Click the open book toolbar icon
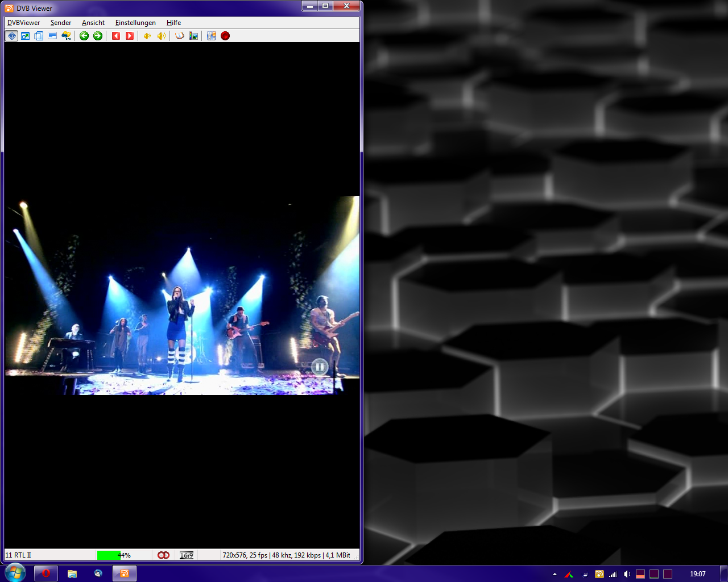This screenshot has width=728, height=582. coord(180,36)
